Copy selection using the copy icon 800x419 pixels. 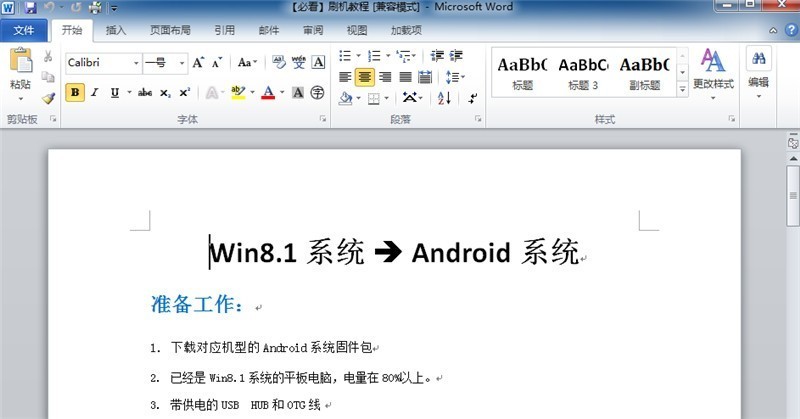[x=48, y=77]
